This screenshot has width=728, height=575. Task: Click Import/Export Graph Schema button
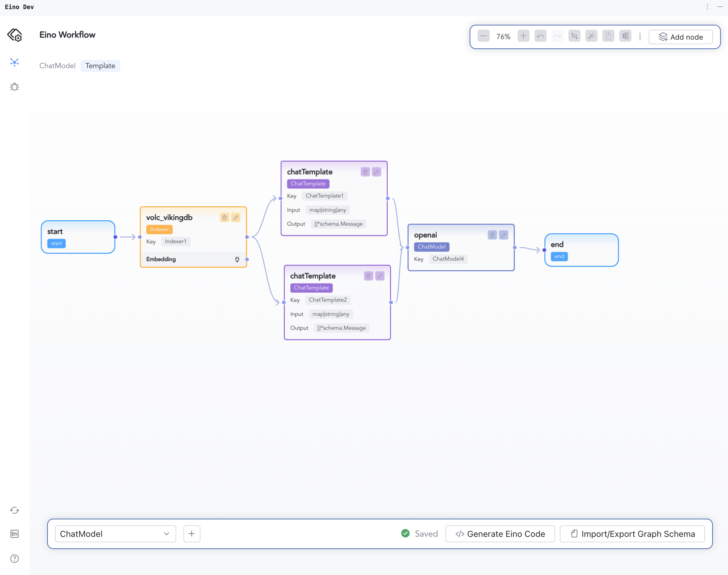[632, 534]
